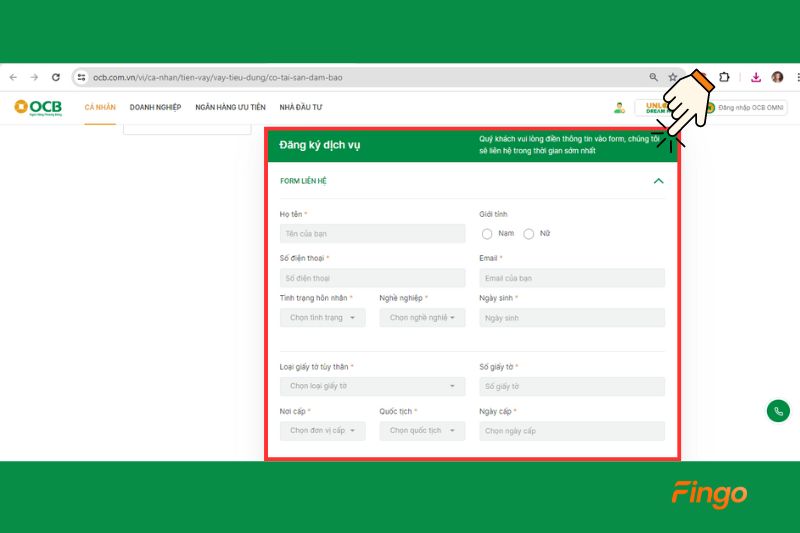The height and width of the screenshot is (533, 800).
Task: Click the Đăng ký dịch vụ header title
Action: tap(319, 145)
